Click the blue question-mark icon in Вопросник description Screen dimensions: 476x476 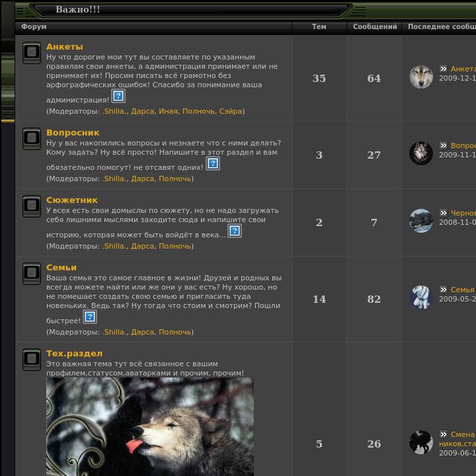pos(213,164)
